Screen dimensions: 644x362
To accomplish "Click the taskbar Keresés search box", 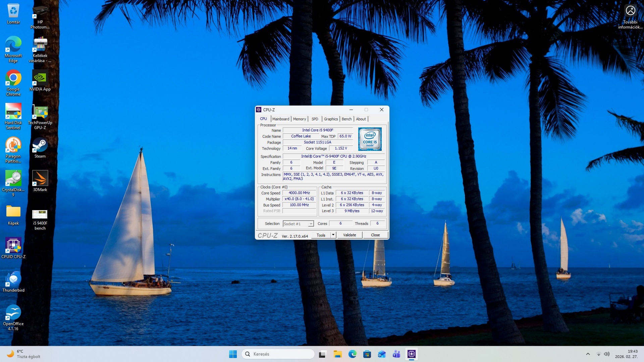I will pos(278,354).
